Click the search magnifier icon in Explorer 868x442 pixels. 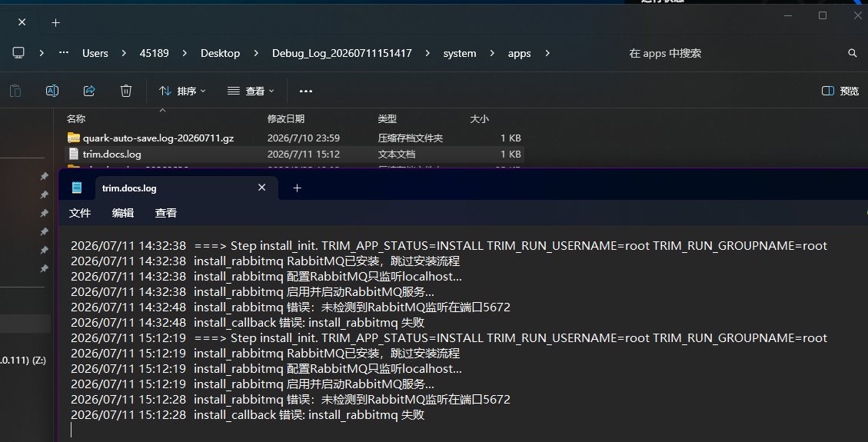point(853,53)
